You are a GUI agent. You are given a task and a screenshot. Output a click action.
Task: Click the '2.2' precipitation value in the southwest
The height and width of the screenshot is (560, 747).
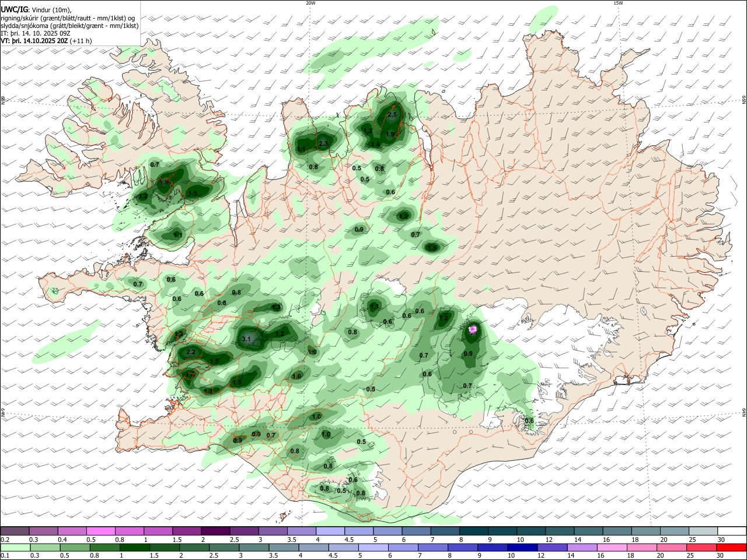coord(191,352)
